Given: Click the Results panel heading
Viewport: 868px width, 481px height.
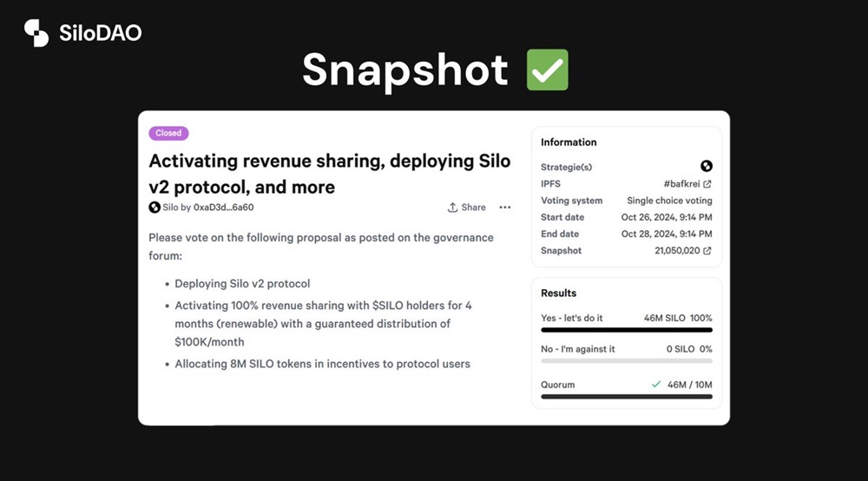Looking at the screenshot, I should (x=558, y=293).
